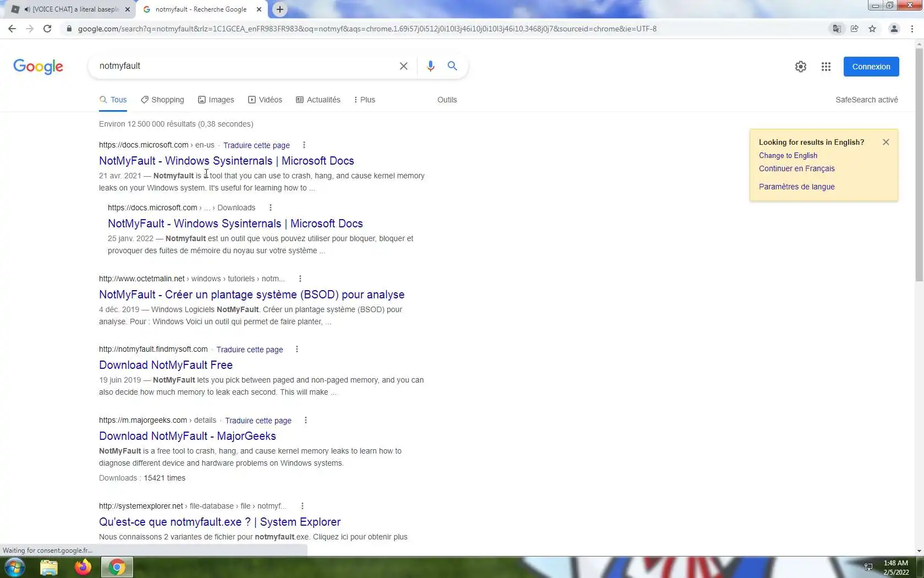The height and width of the screenshot is (578, 924).
Task: Click the Google Translate icon in address bar
Action: click(x=837, y=29)
